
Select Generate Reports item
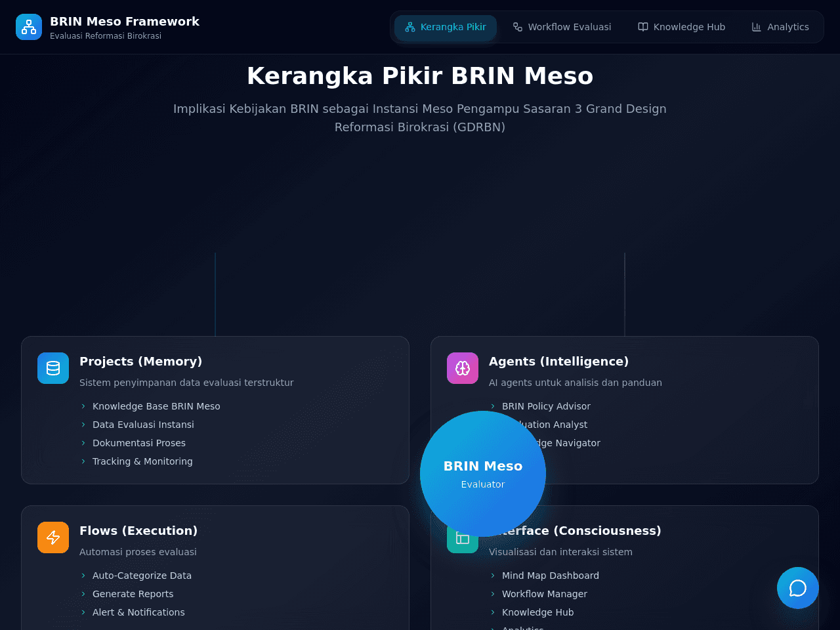pyautogui.click(x=133, y=594)
